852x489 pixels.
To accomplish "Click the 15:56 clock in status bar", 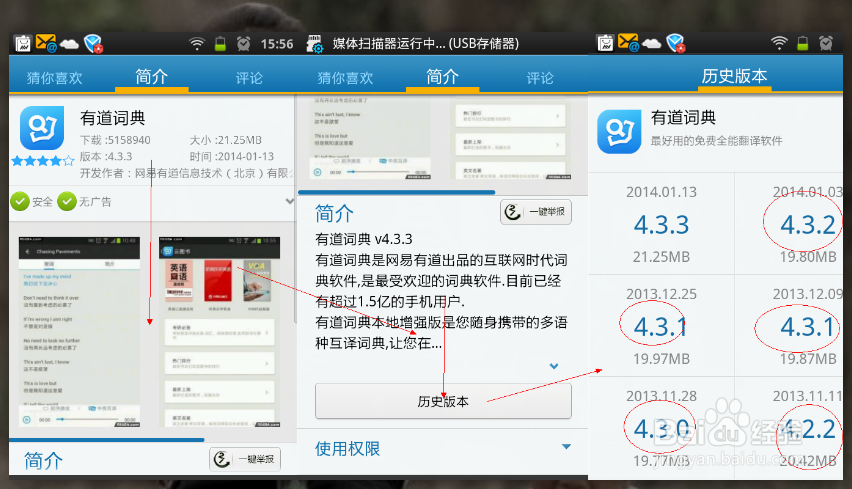I will pos(277,44).
